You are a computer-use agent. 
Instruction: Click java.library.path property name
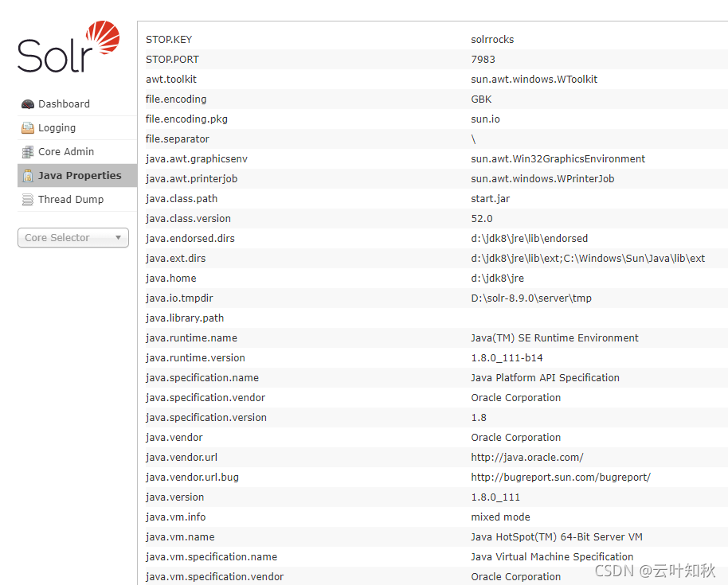(185, 318)
